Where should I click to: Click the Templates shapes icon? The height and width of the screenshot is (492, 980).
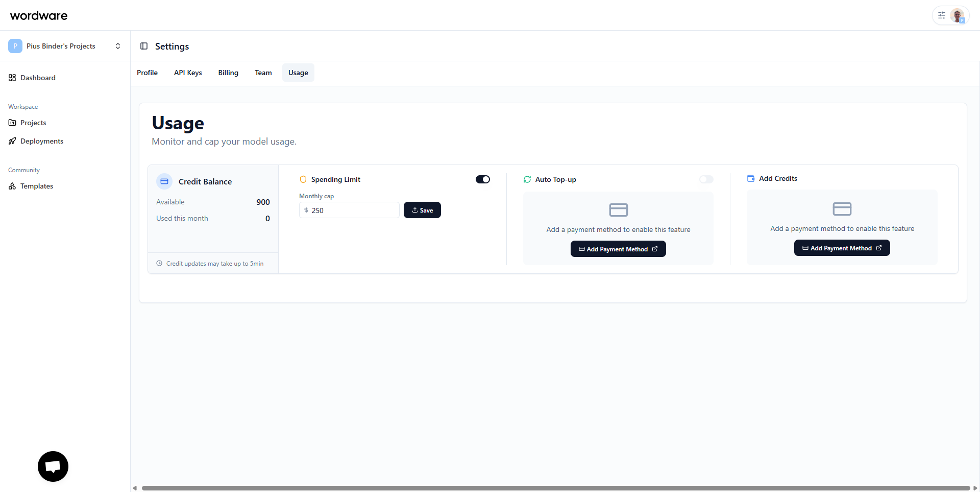pyautogui.click(x=12, y=186)
